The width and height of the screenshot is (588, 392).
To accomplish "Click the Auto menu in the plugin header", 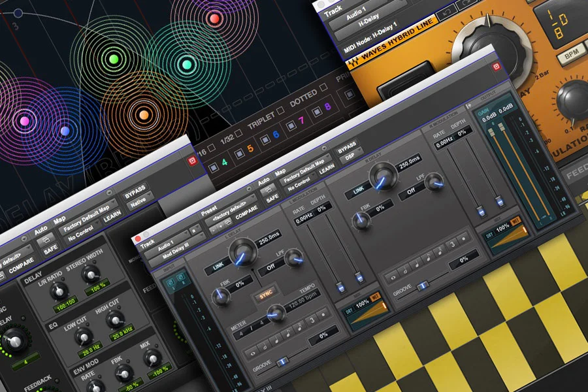I will point(263,180).
